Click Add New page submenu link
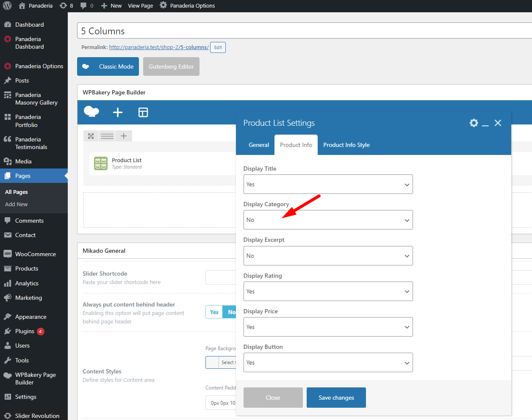 [x=17, y=204]
